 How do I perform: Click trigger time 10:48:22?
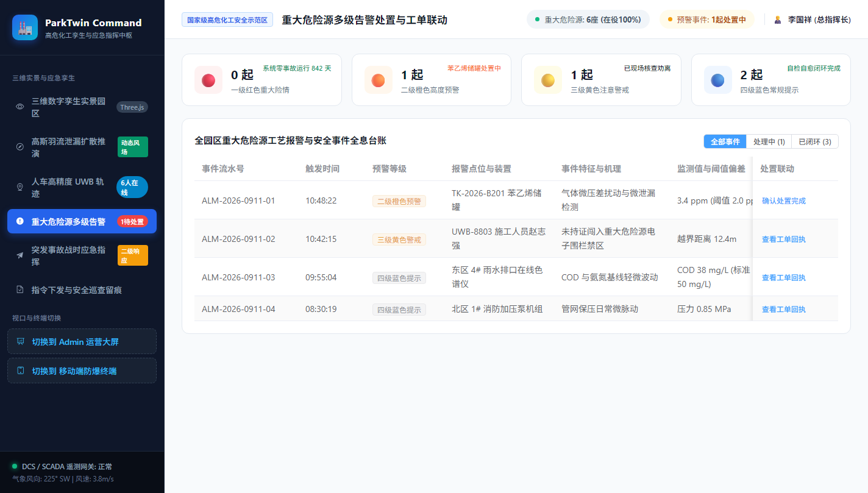point(321,200)
